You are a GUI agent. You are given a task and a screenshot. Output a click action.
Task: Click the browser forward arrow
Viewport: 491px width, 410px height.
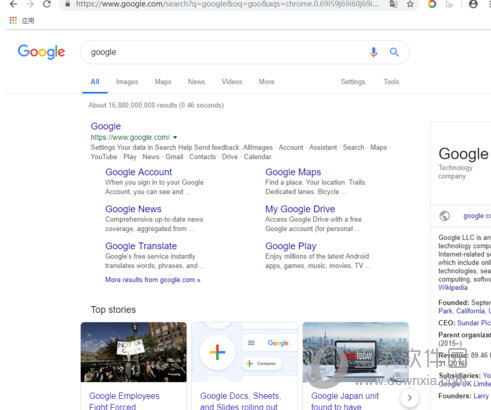click(x=30, y=4)
